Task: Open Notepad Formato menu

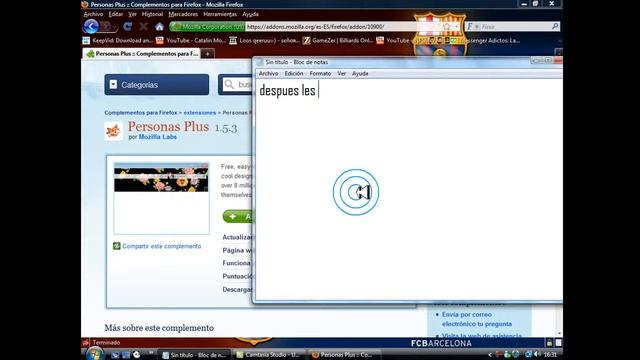Action: tap(320, 73)
